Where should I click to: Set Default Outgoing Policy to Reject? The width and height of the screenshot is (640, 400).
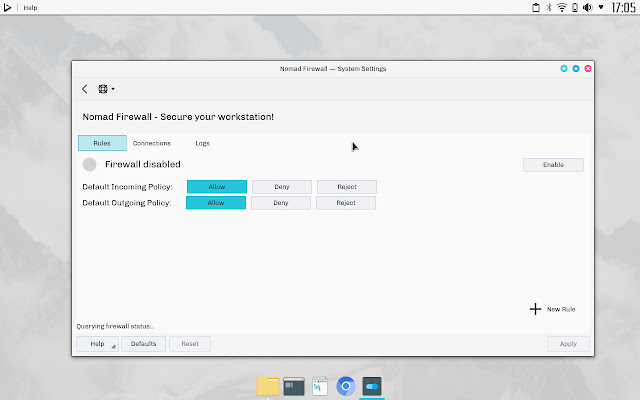click(x=346, y=203)
